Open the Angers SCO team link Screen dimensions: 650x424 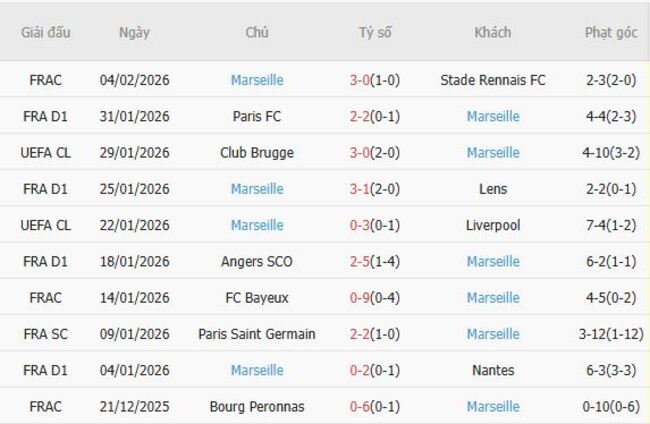pyautogui.click(x=257, y=261)
